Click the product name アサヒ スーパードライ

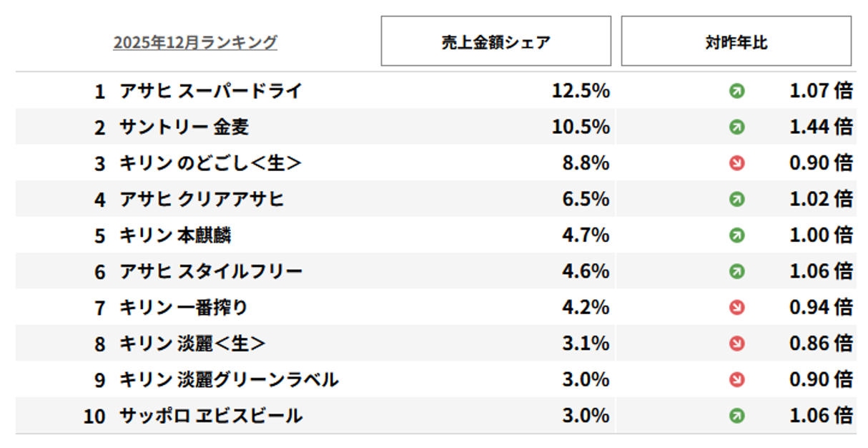click(x=211, y=91)
